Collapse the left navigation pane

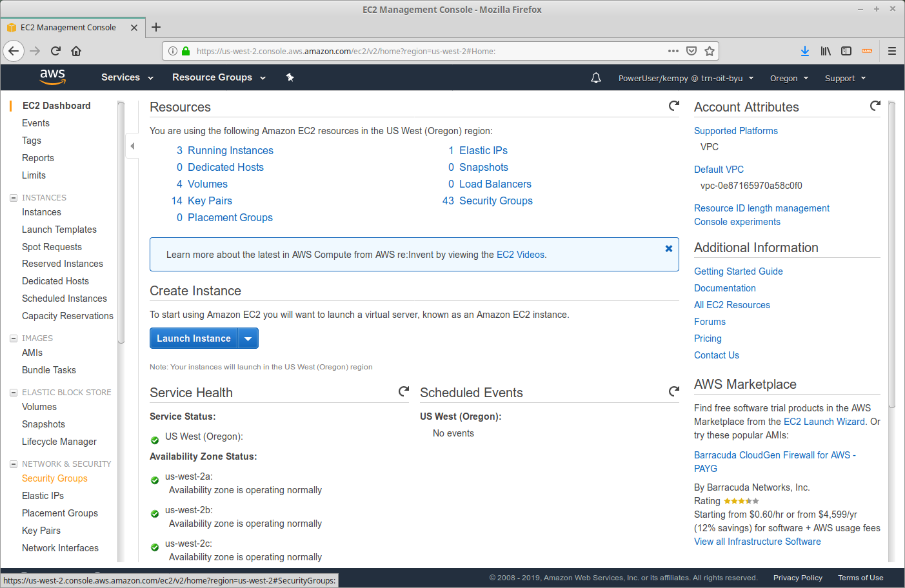pyautogui.click(x=132, y=146)
